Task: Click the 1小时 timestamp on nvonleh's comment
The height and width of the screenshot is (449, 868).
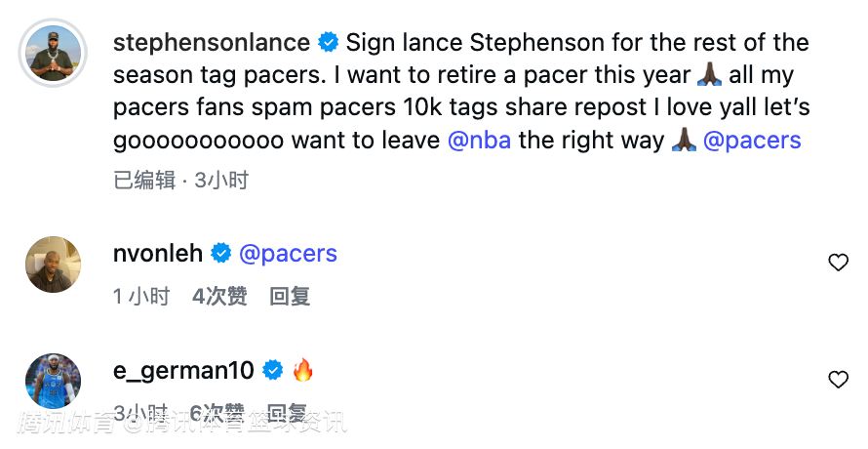Action: tap(141, 296)
